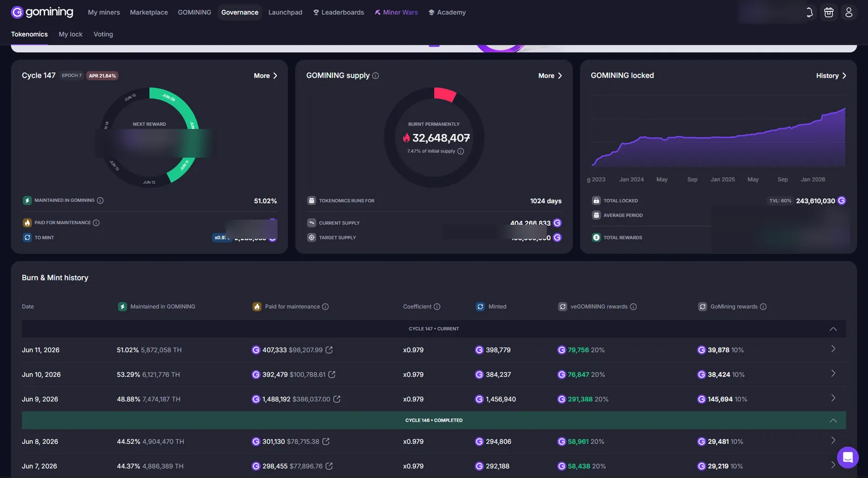Click veGOMINING reward 79,756
Image resolution: width=868 pixels, height=478 pixels.
pos(578,350)
